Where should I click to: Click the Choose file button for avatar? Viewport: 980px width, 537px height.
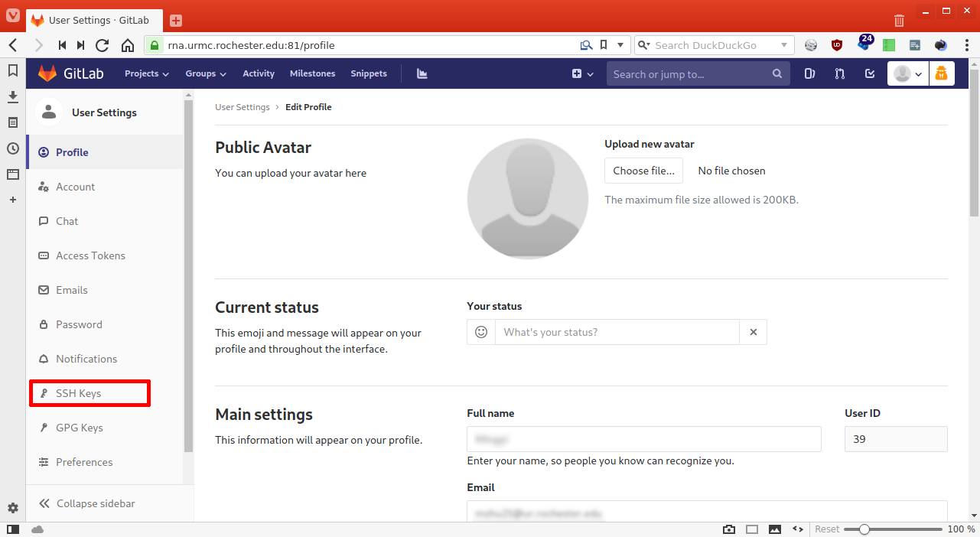point(643,171)
